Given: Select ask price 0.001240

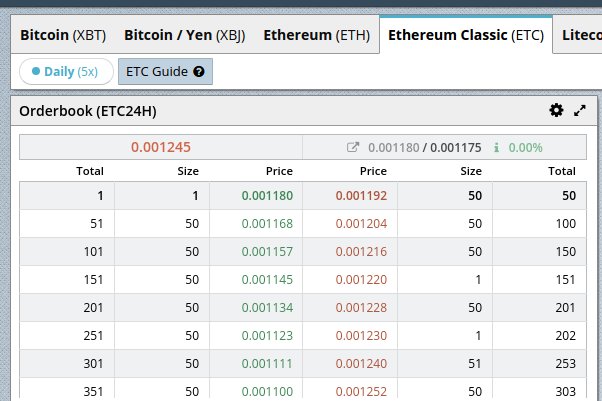Looking at the screenshot, I should pyautogui.click(x=361, y=364).
